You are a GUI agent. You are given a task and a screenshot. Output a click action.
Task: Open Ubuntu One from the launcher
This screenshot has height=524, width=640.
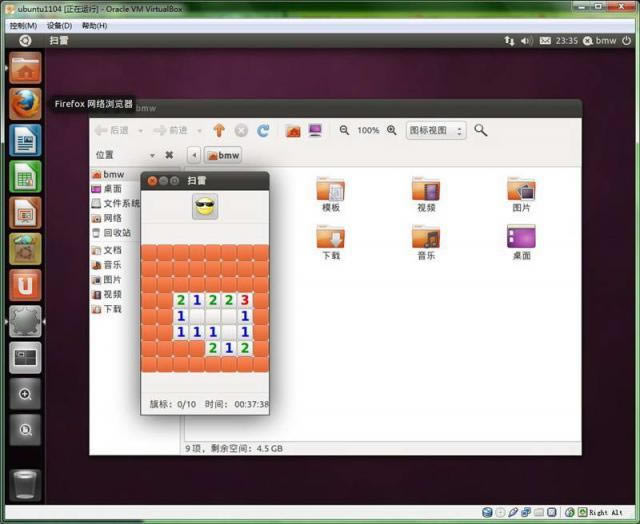25,285
